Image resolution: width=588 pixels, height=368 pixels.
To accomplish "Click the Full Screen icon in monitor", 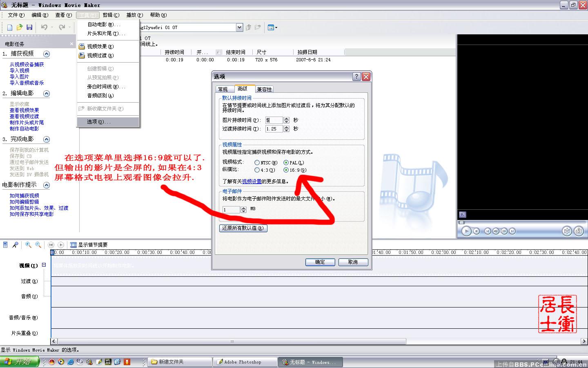I will 463,215.
